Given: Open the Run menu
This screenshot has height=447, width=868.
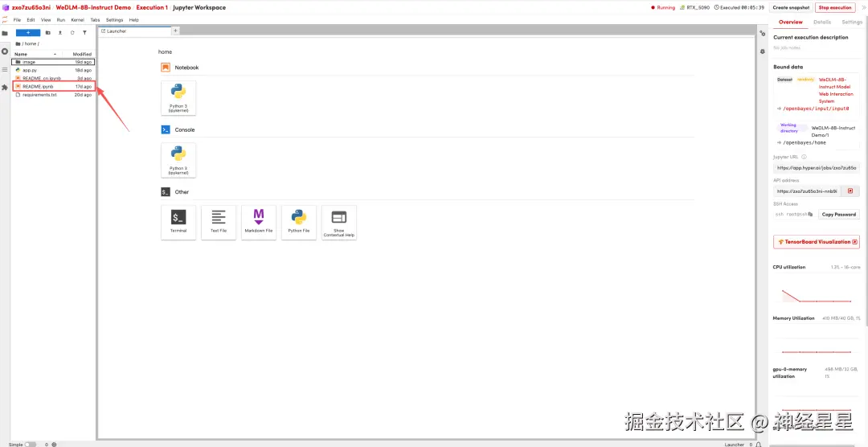Looking at the screenshot, I should click(x=61, y=20).
